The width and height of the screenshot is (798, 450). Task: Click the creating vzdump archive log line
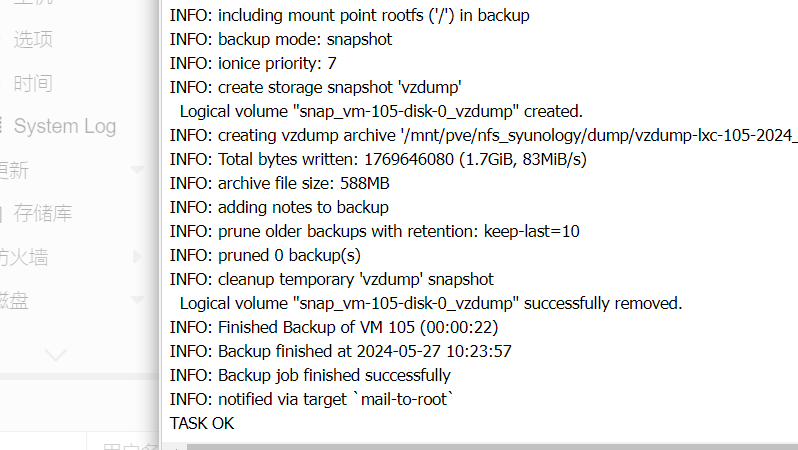coord(483,135)
